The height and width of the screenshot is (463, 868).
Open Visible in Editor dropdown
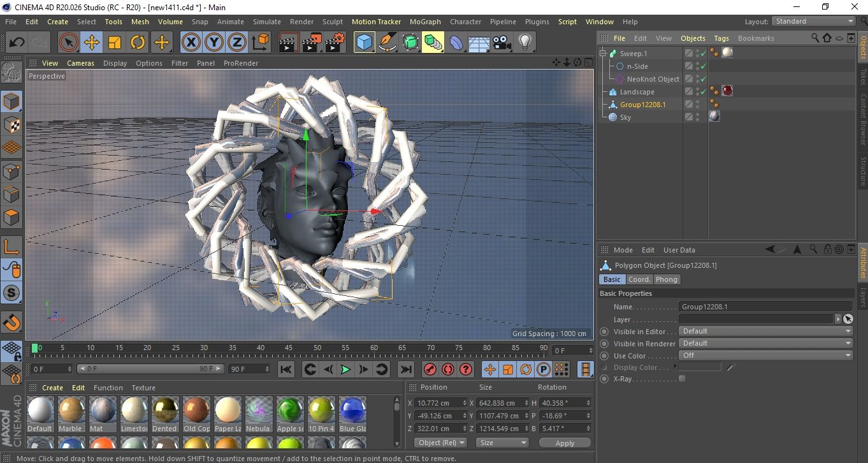click(765, 332)
